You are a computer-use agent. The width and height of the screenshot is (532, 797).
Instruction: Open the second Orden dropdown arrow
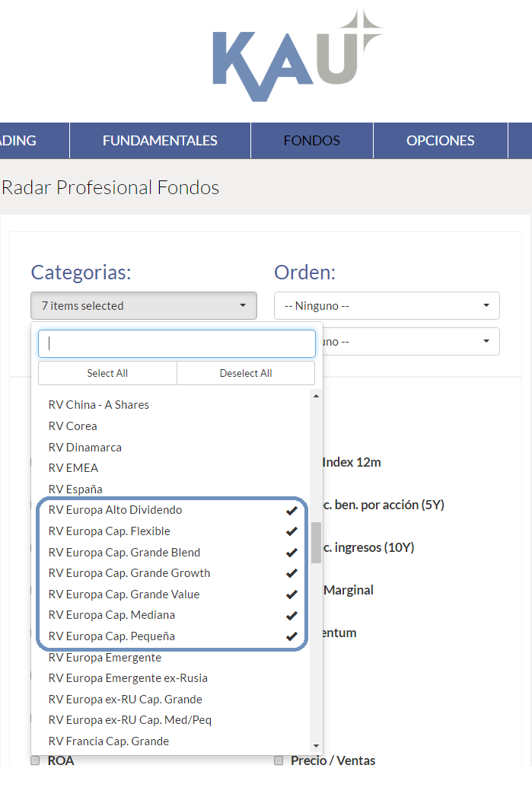[486, 341]
